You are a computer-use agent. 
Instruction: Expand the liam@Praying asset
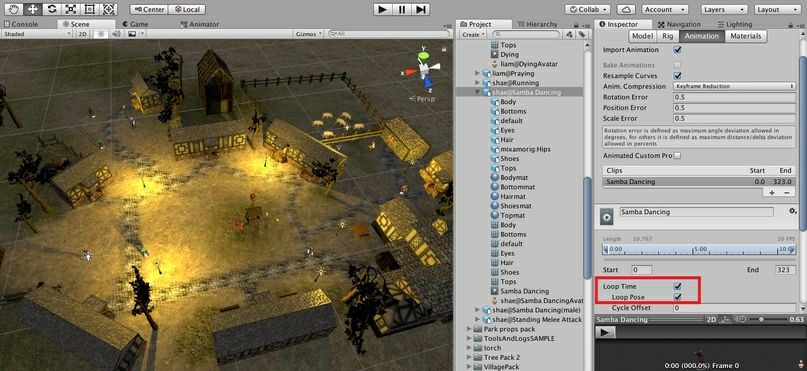point(478,74)
